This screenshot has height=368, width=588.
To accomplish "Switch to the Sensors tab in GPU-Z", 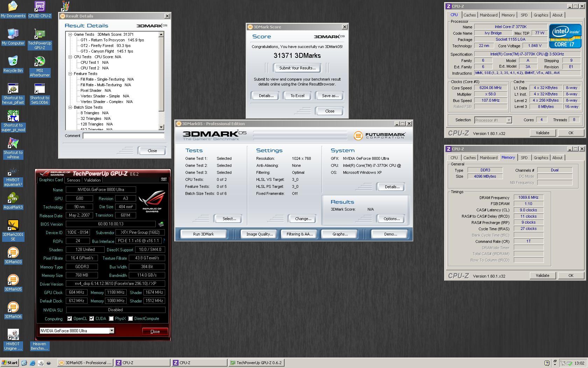I will (x=73, y=180).
